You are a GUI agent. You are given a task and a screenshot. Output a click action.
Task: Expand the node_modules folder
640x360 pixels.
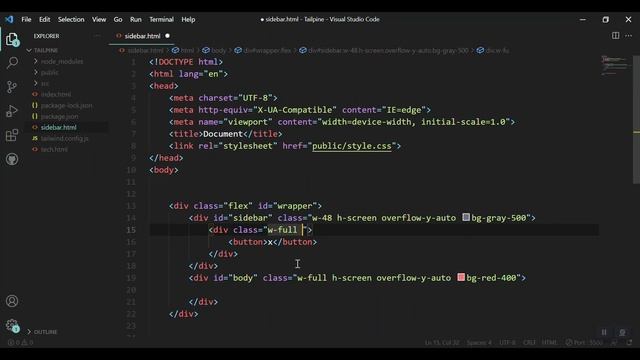[62, 61]
